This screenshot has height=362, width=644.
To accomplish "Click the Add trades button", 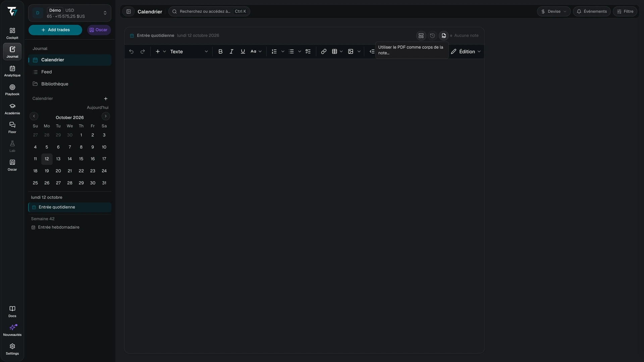I will [55, 30].
